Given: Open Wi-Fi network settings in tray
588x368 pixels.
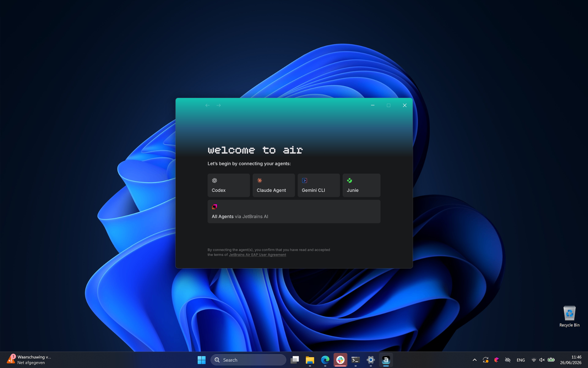Looking at the screenshot, I should pos(534,360).
